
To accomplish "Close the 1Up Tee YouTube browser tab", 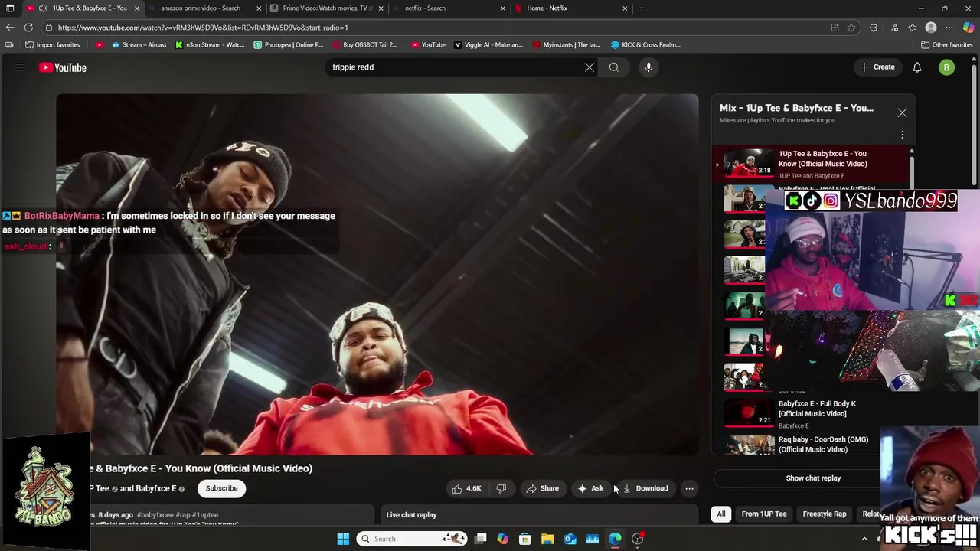I will click(x=137, y=8).
